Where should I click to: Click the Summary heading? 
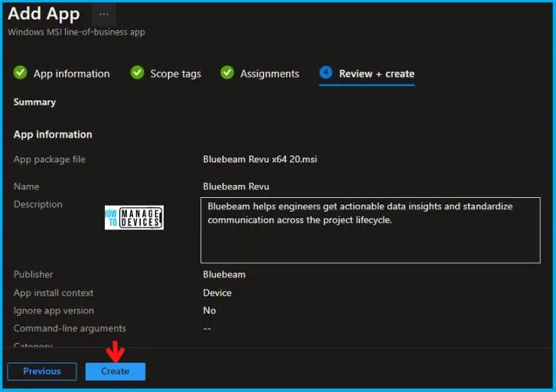click(x=34, y=102)
